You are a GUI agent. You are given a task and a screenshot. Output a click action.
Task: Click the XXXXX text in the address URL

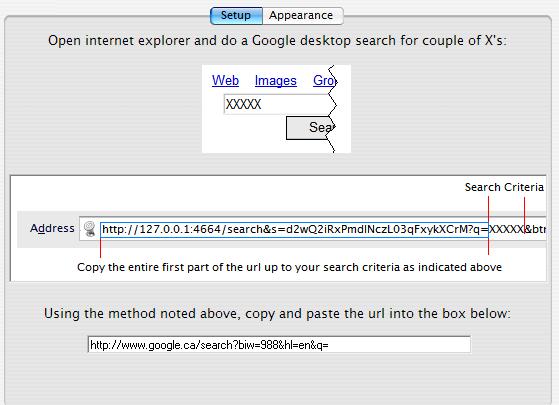(506, 229)
